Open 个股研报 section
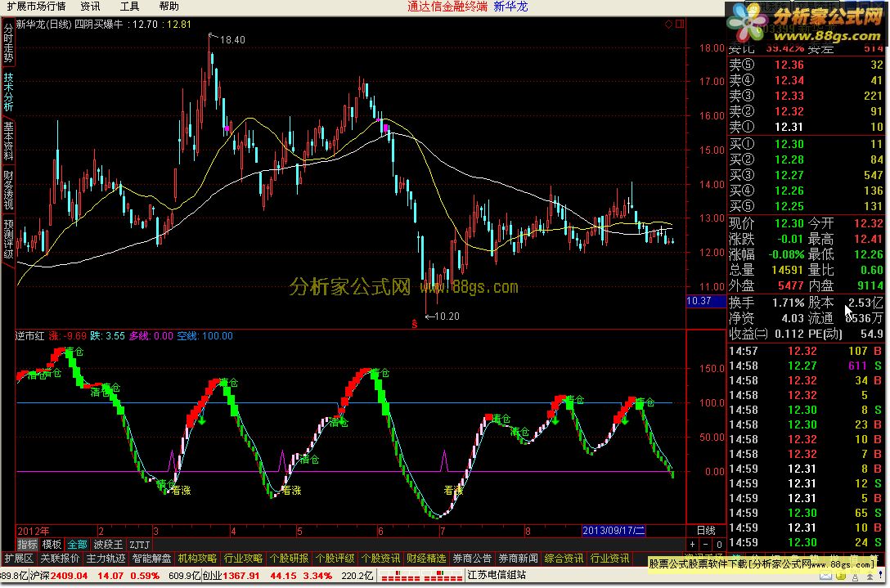The width and height of the screenshot is (890, 588). 290,559
